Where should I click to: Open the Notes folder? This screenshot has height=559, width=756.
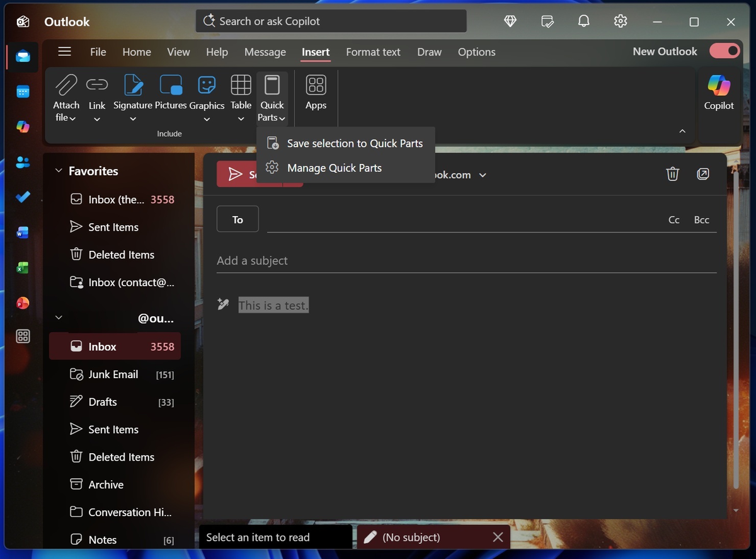pos(115,539)
